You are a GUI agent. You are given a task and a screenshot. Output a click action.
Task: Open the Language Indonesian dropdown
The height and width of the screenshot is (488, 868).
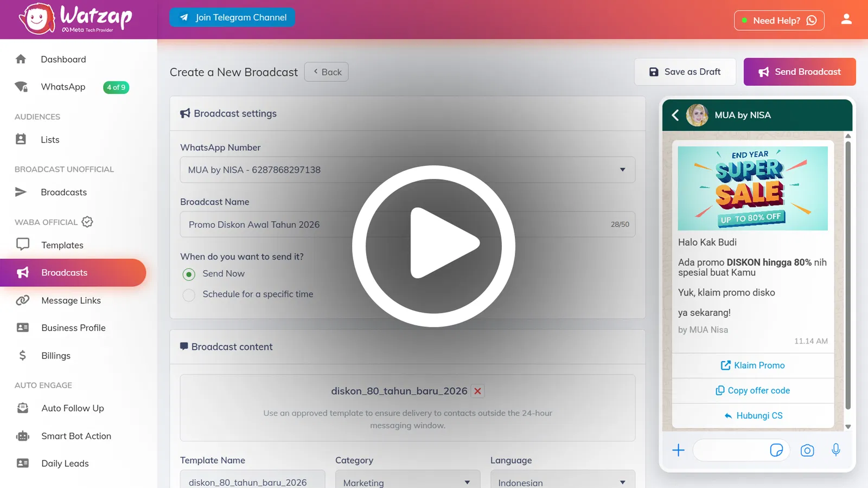563,479
